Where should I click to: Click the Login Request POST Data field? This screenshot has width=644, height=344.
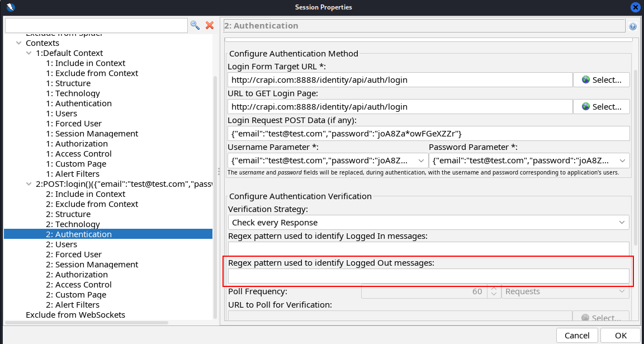(x=428, y=134)
